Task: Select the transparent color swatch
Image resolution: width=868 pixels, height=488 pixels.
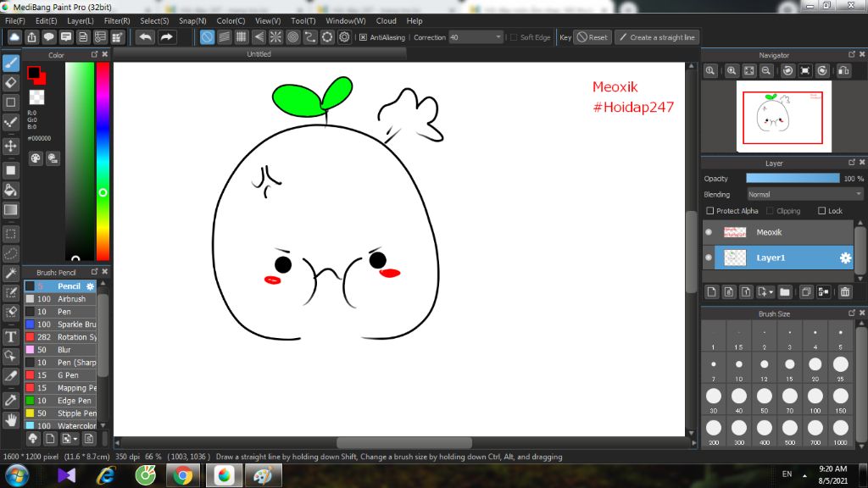Action: point(36,97)
